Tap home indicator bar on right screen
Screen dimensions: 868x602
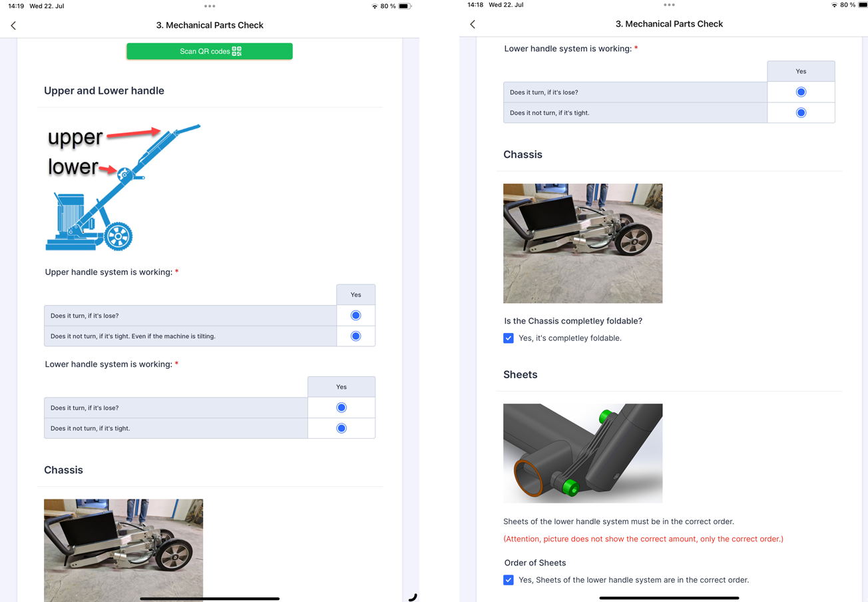[x=669, y=597]
